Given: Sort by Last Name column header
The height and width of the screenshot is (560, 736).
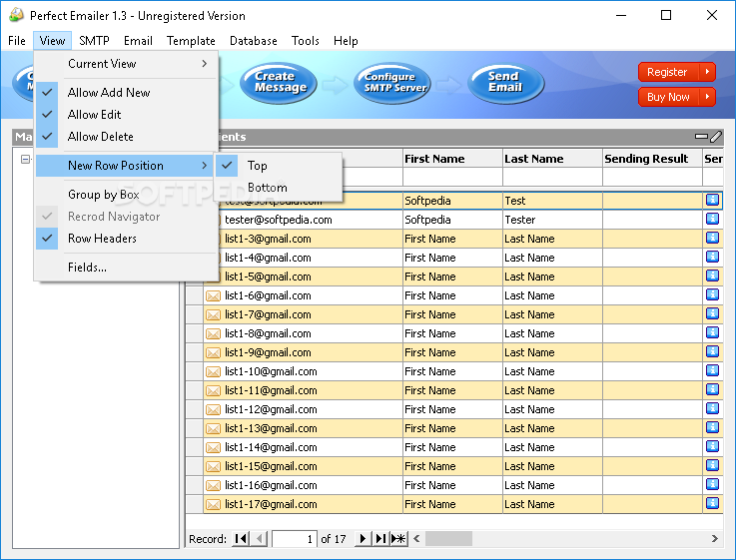Looking at the screenshot, I should [552, 159].
